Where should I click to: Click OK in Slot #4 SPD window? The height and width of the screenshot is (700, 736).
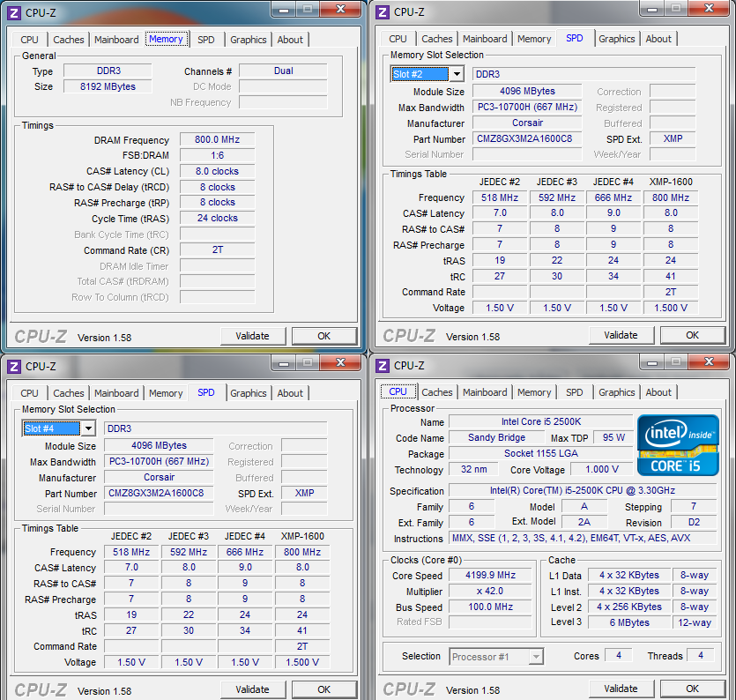coord(323,689)
